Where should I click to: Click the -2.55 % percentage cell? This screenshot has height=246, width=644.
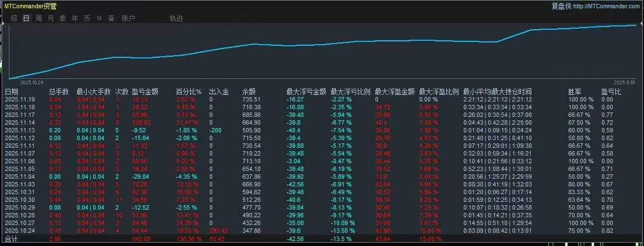[x=187, y=207]
